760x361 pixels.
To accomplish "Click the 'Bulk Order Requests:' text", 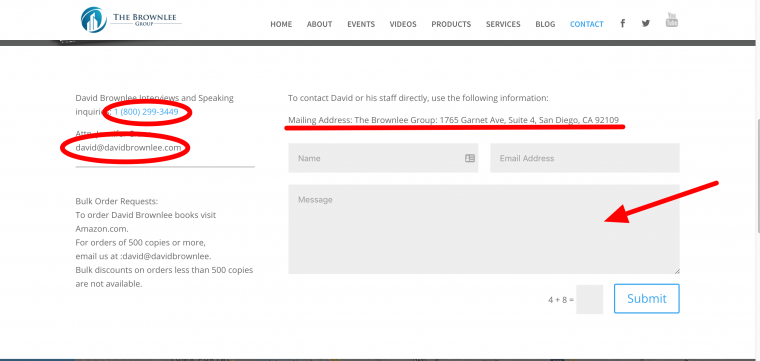I will pos(117,201).
